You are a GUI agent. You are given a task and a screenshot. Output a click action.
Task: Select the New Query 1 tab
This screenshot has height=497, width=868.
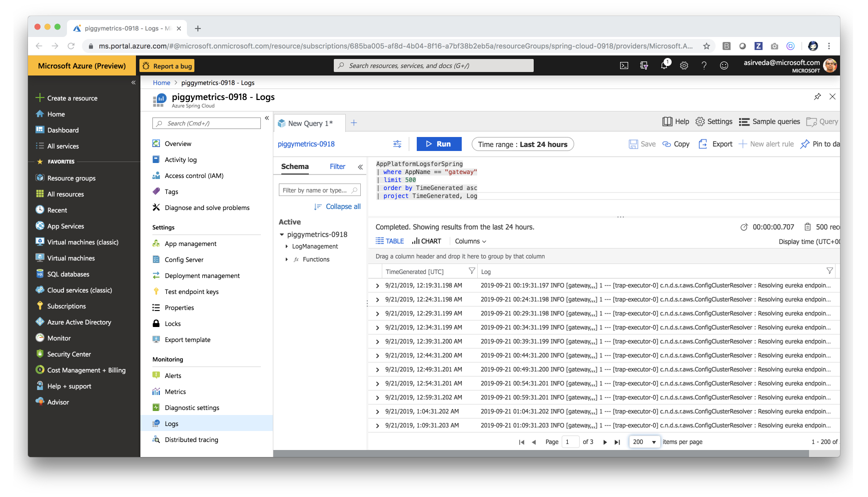click(x=310, y=123)
